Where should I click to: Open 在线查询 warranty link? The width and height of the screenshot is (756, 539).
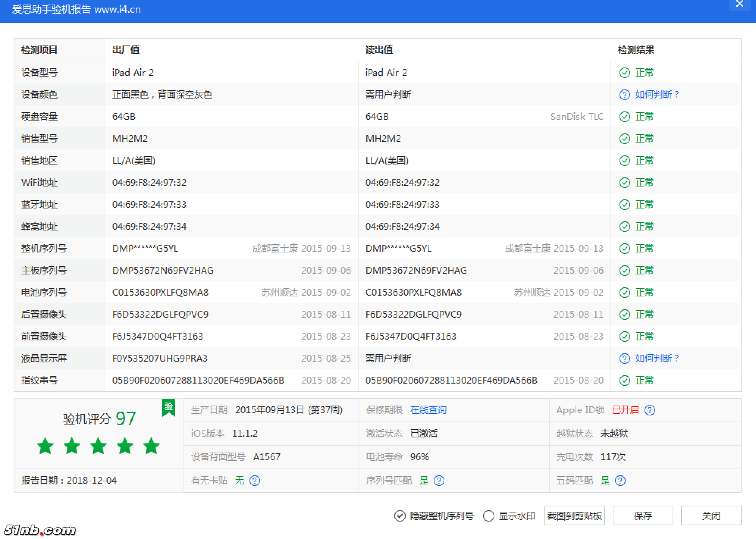[428, 410]
